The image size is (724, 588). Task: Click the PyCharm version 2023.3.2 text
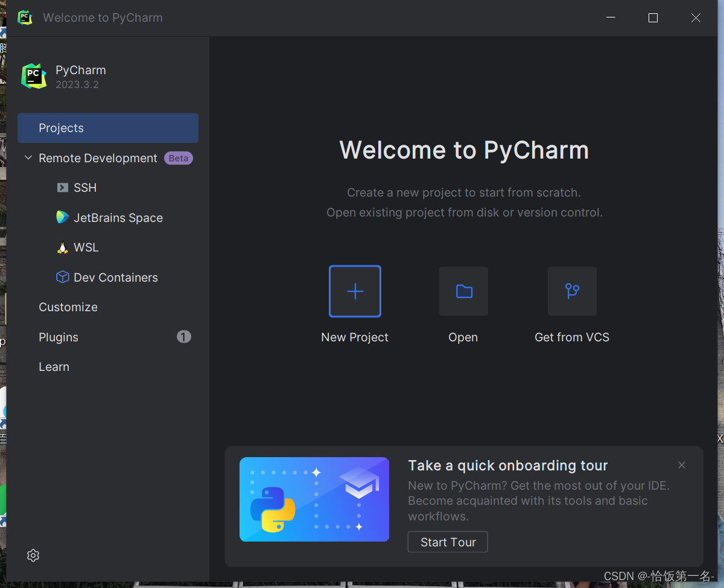(77, 84)
